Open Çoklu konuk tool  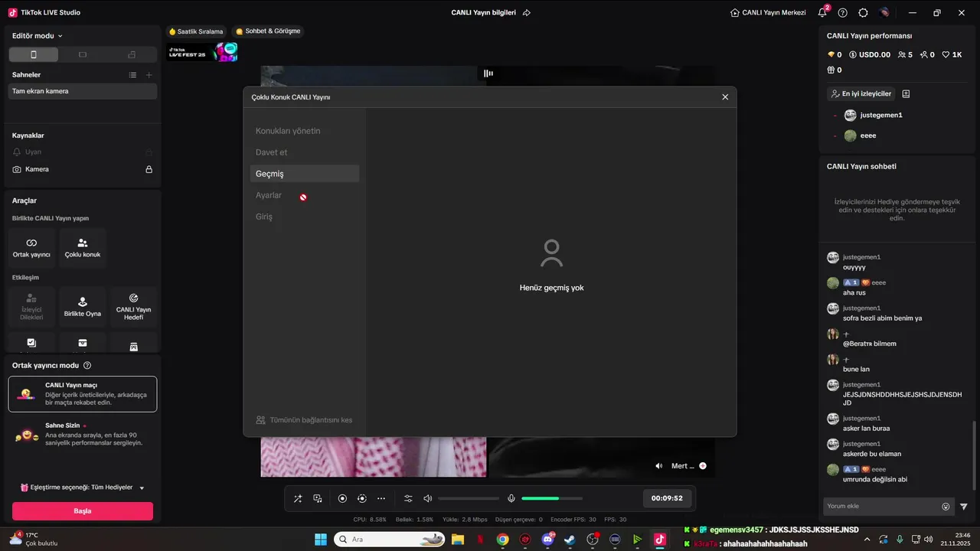click(x=83, y=247)
